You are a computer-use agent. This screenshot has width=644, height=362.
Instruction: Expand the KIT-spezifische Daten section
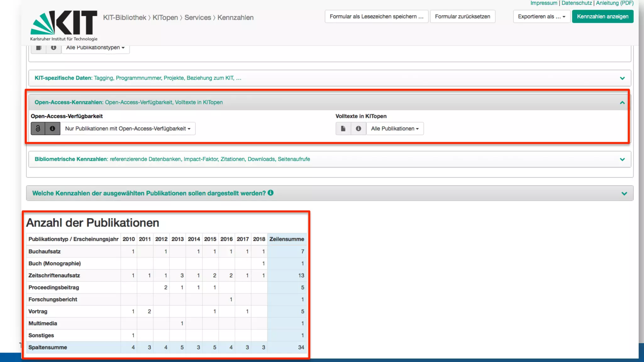click(x=622, y=78)
